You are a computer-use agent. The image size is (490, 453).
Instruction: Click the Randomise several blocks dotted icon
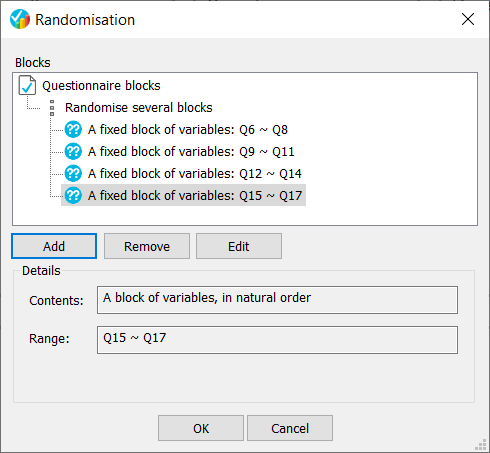(52, 108)
